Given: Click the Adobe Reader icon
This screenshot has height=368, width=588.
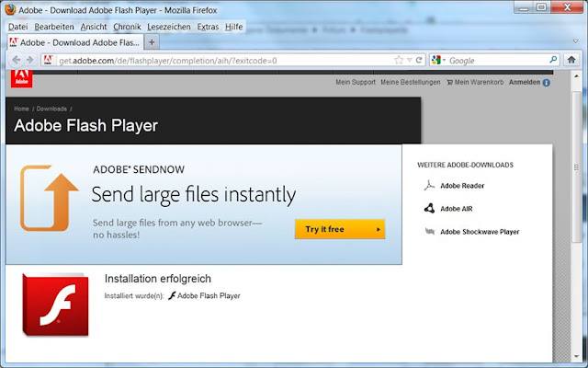Looking at the screenshot, I should [x=429, y=186].
